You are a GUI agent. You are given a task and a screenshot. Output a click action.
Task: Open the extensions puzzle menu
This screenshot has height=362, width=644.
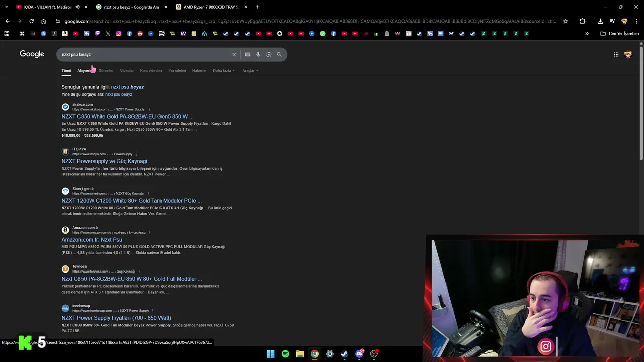click(x=583, y=21)
